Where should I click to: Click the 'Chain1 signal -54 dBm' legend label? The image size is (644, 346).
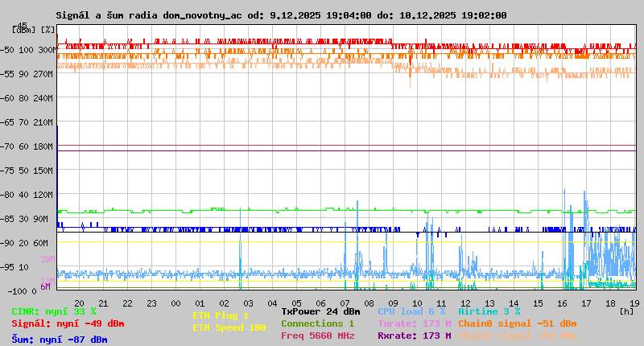tap(518, 336)
